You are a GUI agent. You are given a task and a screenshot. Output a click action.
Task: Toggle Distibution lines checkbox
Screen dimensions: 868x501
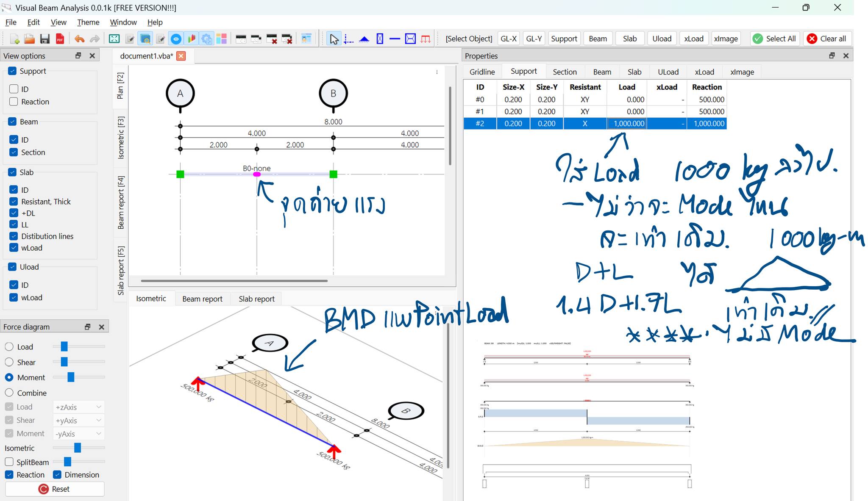point(14,236)
